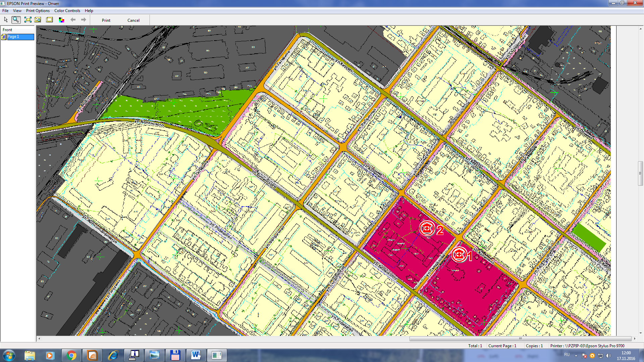Image resolution: width=644 pixels, height=362 pixels.
Task: Select the arrow pointer tool
Action: [6, 20]
